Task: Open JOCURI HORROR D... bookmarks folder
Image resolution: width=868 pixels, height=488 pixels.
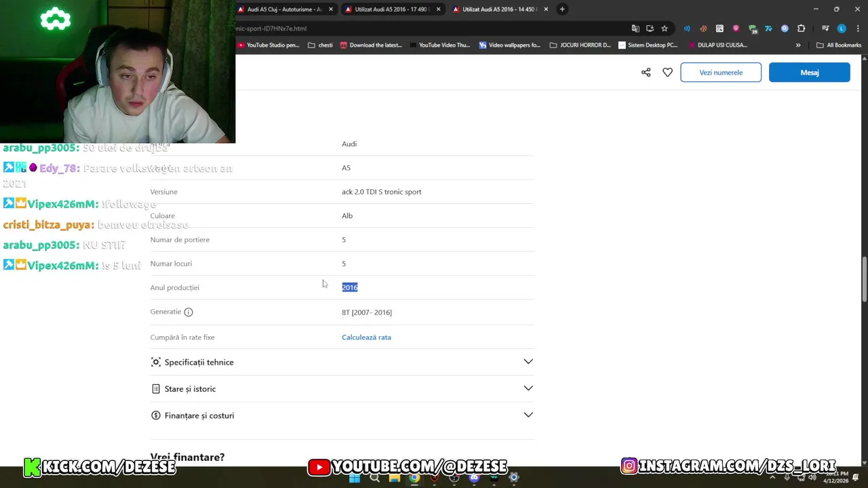Action: [x=580, y=45]
